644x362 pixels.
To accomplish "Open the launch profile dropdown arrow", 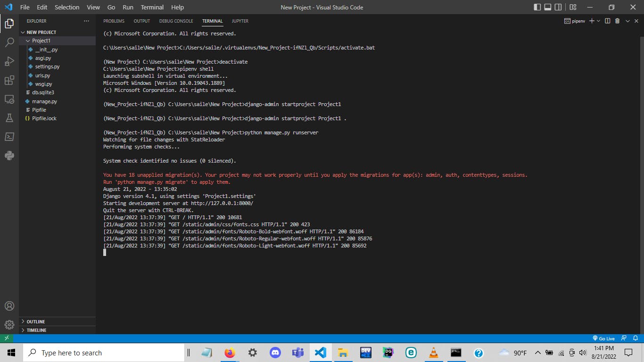I will (x=598, y=21).
